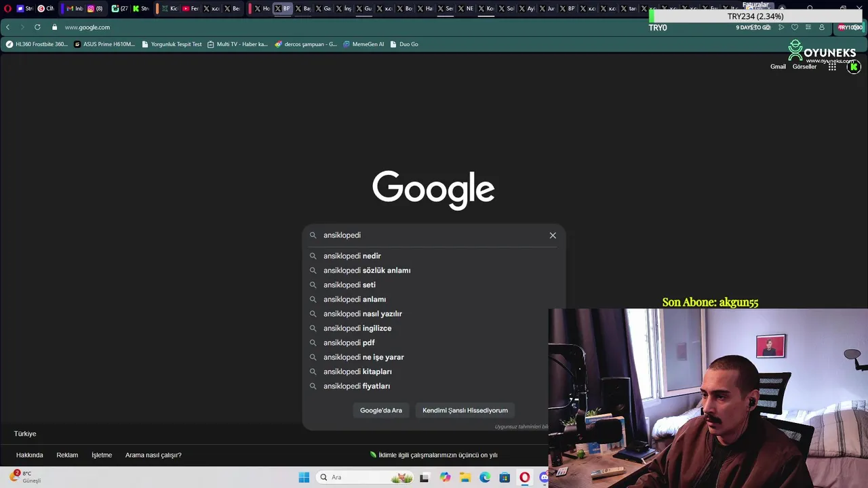Viewport: 868px width, 488px height.
Task: Switch to the YouTube 'Fer' tab
Action: (191, 9)
